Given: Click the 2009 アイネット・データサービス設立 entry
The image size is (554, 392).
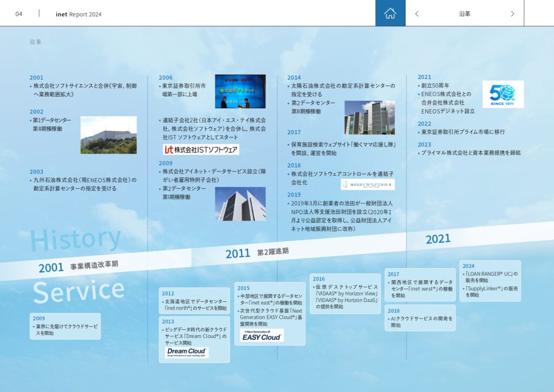Looking at the screenshot, I should click(x=212, y=176).
